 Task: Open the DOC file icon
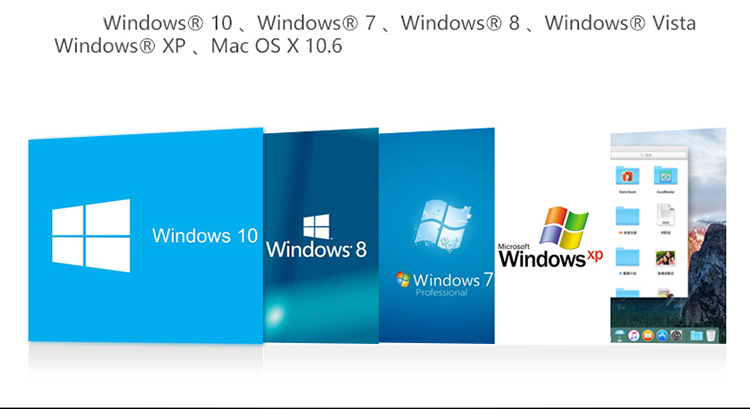pyautogui.click(x=665, y=214)
